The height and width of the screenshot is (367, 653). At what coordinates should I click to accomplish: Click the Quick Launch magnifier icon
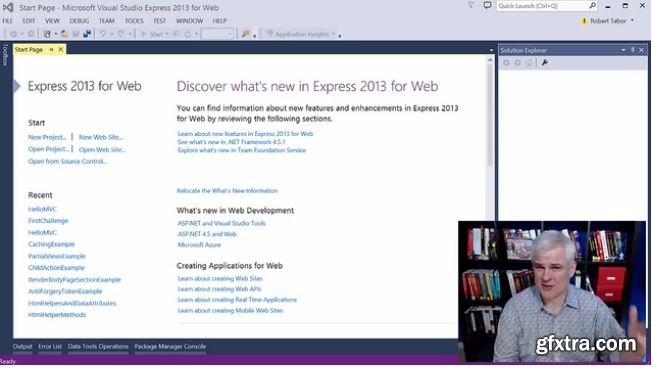point(592,5)
